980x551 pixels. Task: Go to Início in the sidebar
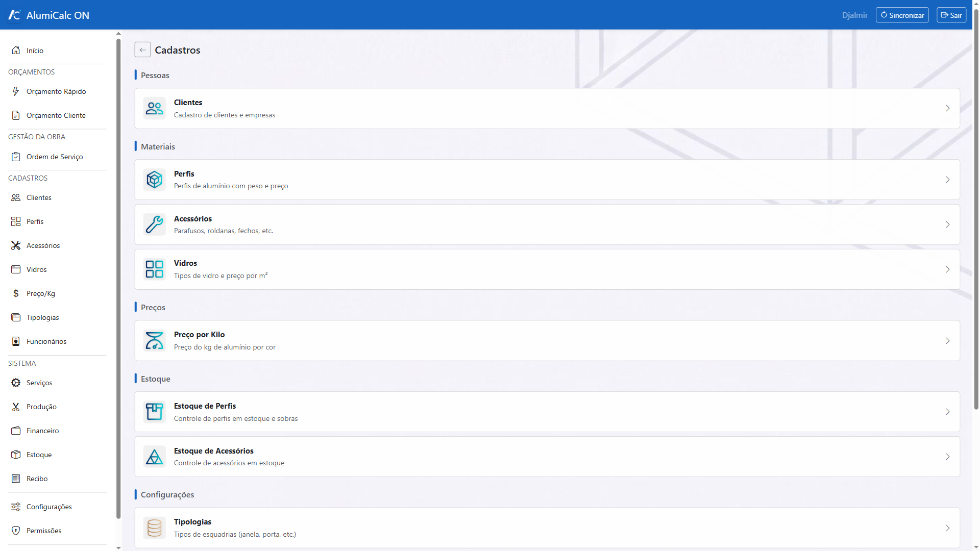[x=57, y=51]
